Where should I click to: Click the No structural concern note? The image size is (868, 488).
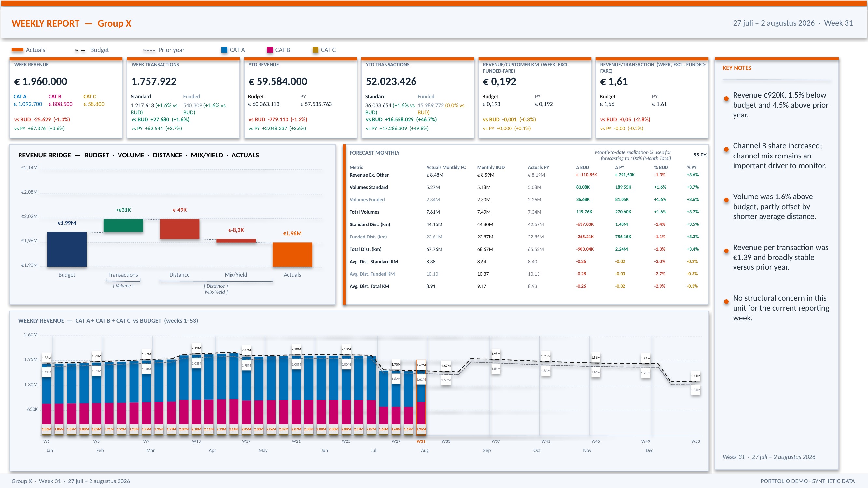(x=781, y=308)
